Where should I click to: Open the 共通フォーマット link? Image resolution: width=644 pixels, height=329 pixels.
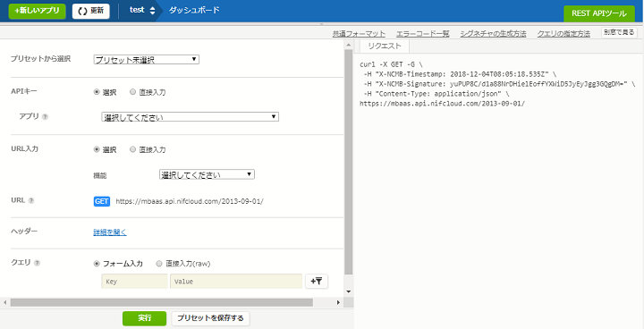point(359,34)
